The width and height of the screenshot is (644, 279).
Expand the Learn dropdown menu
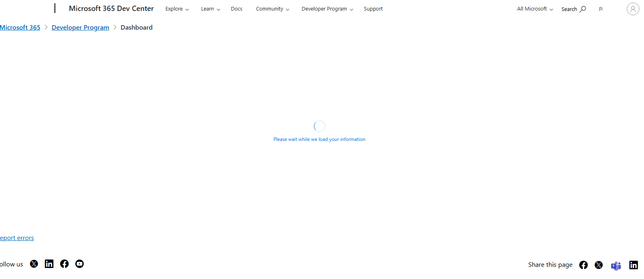pyautogui.click(x=211, y=9)
